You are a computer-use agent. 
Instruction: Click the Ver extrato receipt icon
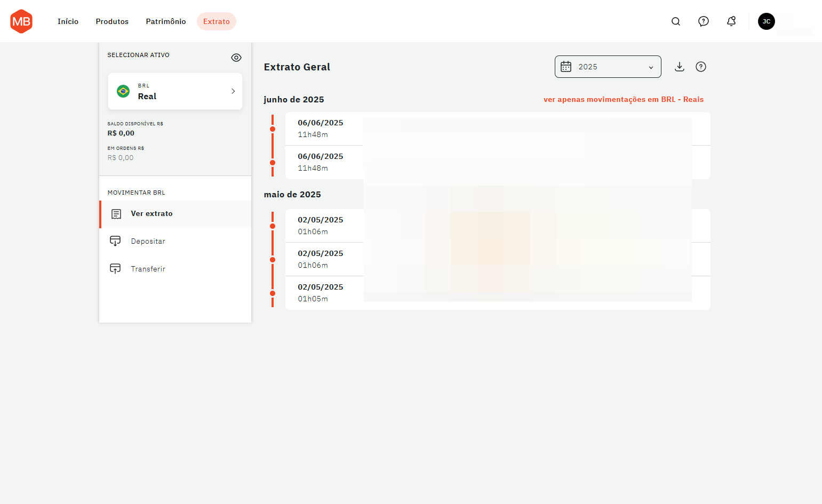[116, 214]
